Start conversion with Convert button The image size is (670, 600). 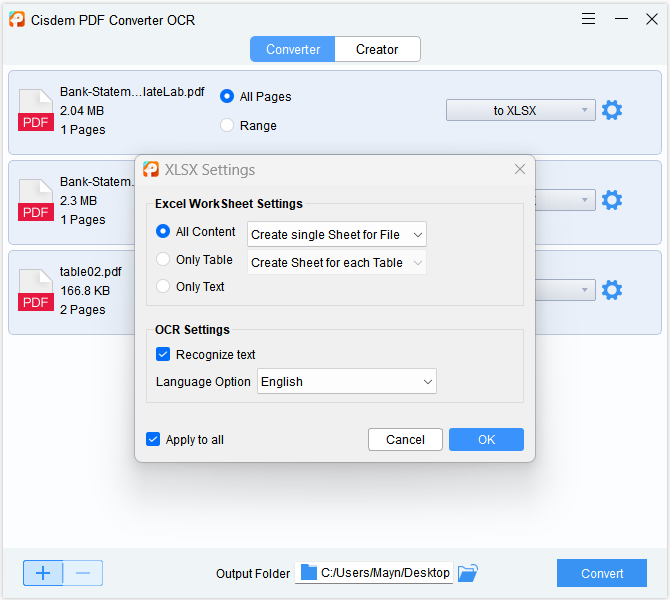602,573
